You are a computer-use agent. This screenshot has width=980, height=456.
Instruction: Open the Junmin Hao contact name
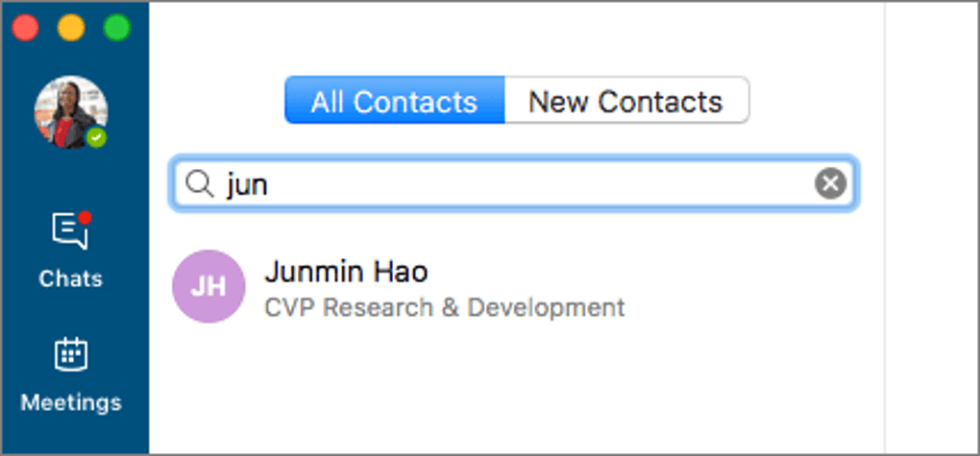[346, 272]
